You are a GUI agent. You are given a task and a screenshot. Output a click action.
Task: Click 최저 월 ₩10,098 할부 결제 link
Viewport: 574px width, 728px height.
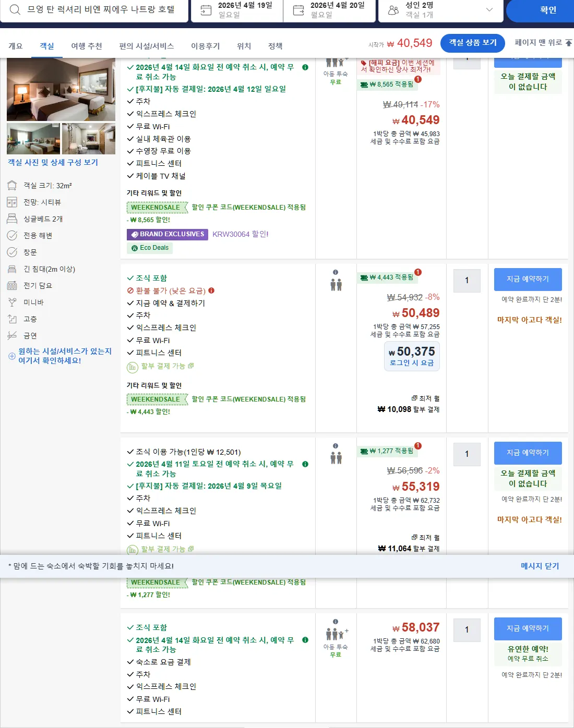click(409, 404)
